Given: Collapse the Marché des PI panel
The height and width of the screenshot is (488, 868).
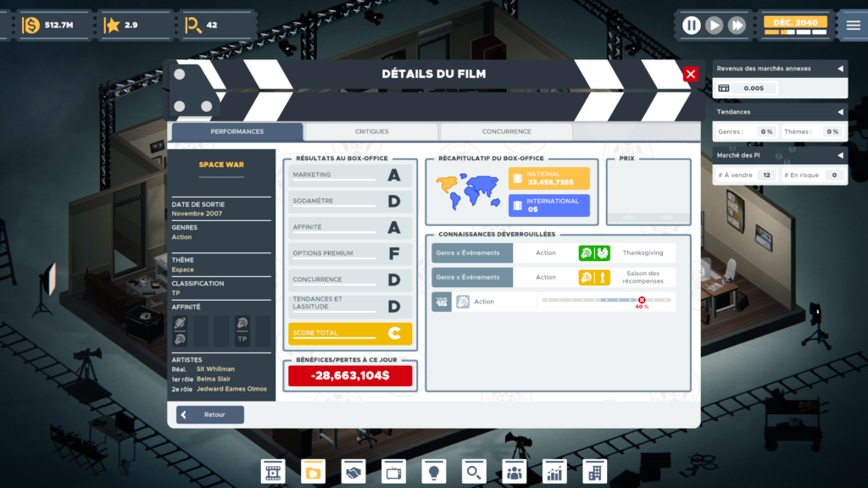Looking at the screenshot, I should (x=840, y=155).
